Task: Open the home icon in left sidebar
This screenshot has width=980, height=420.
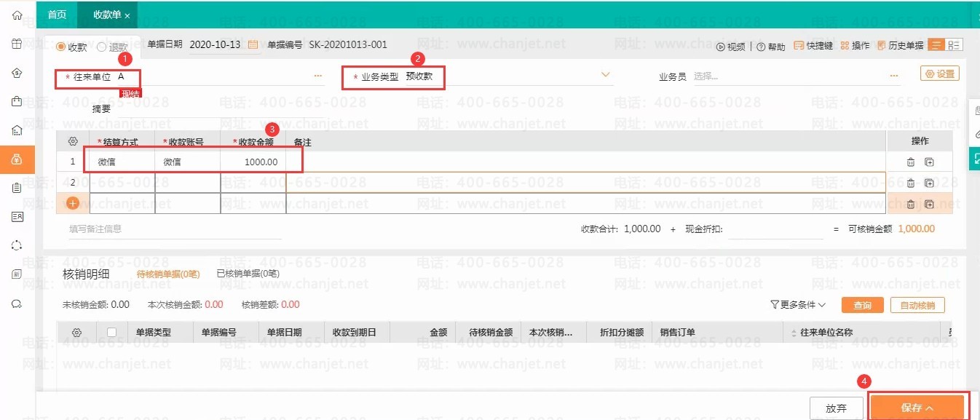Action: (x=17, y=15)
